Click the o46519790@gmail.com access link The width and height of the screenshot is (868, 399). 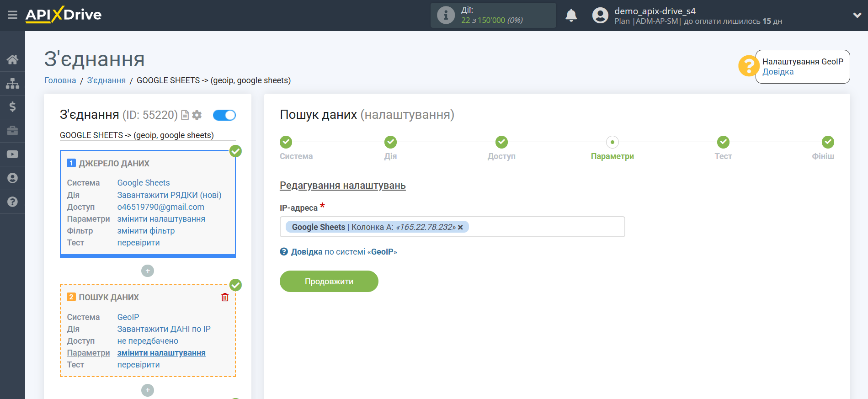click(161, 207)
